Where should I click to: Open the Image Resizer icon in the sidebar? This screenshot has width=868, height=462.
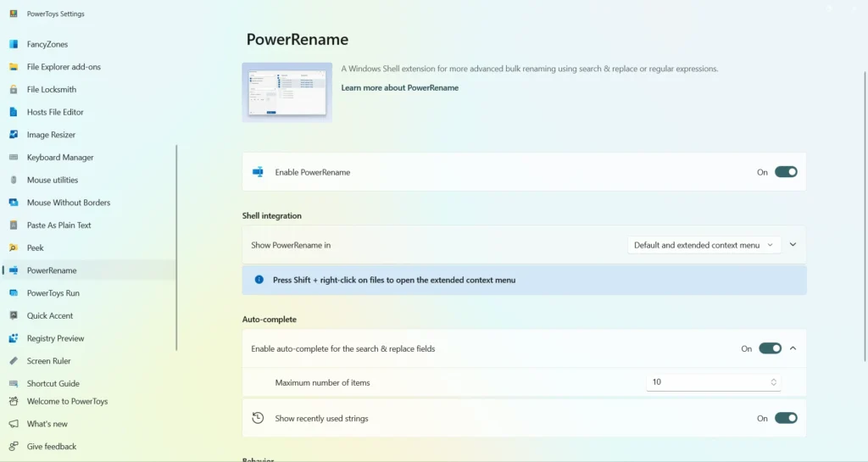click(x=14, y=135)
